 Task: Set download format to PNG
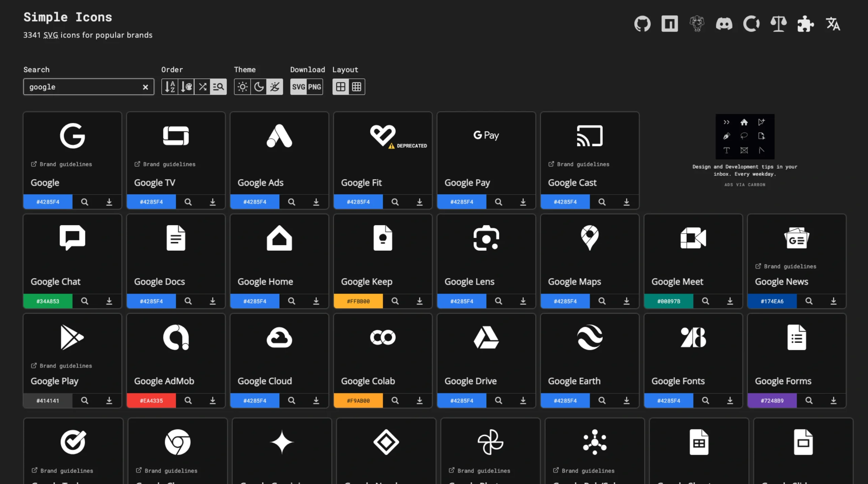click(315, 87)
